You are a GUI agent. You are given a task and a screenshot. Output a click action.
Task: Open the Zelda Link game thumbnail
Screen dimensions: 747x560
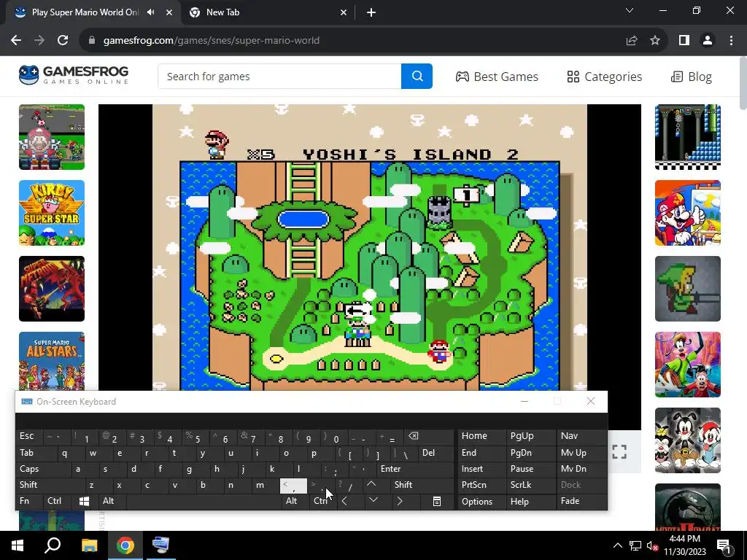[688, 289]
